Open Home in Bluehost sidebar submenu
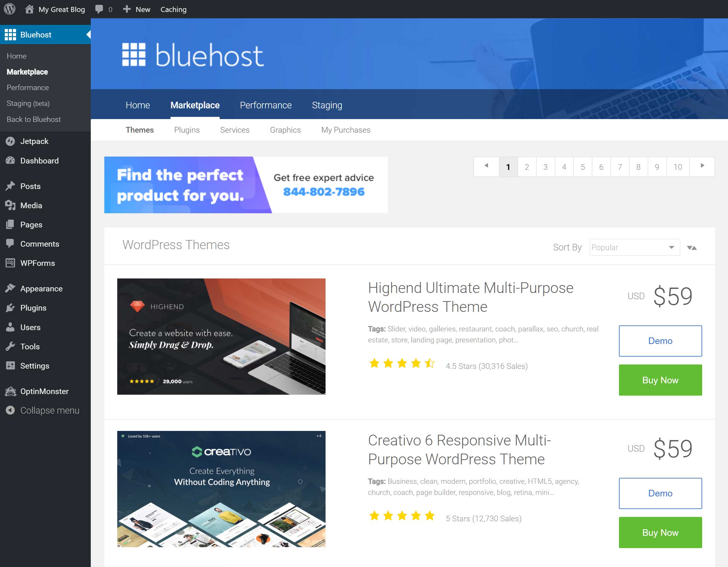This screenshot has width=728, height=567. [17, 56]
